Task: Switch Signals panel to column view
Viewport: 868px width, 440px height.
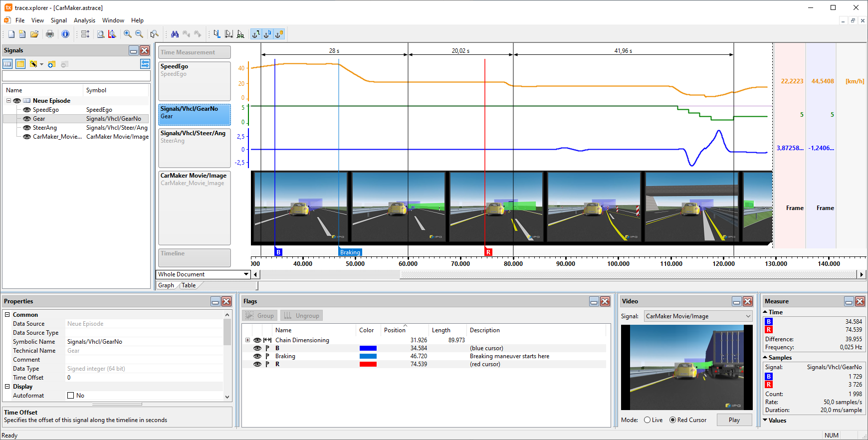Action: (x=7, y=64)
